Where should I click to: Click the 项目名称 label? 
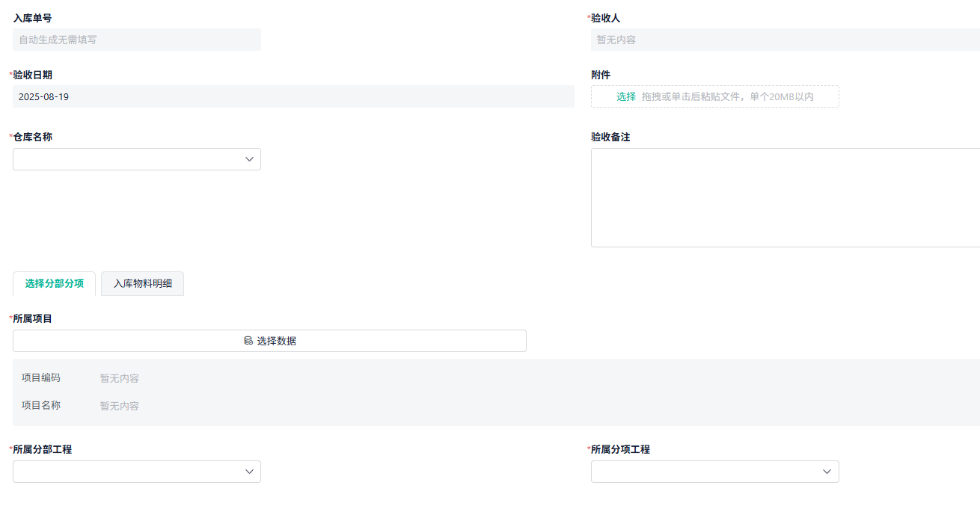click(41, 405)
